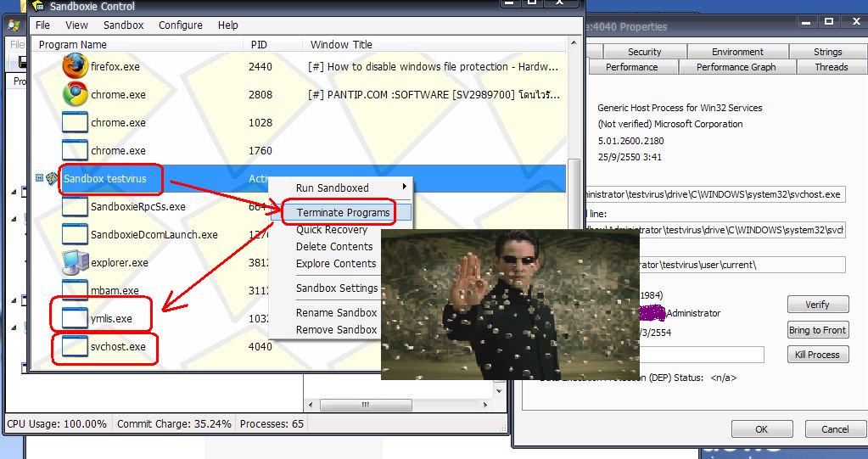Select the Sandbox testvirus row label
This screenshot has height=459, width=868.
(105, 179)
